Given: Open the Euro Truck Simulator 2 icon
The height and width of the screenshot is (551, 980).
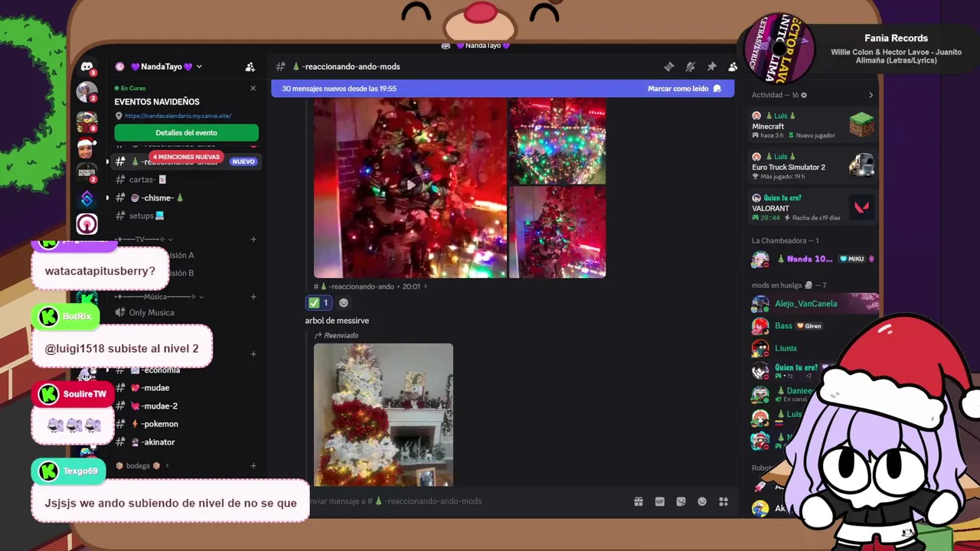Looking at the screenshot, I should click(x=861, y=165).
